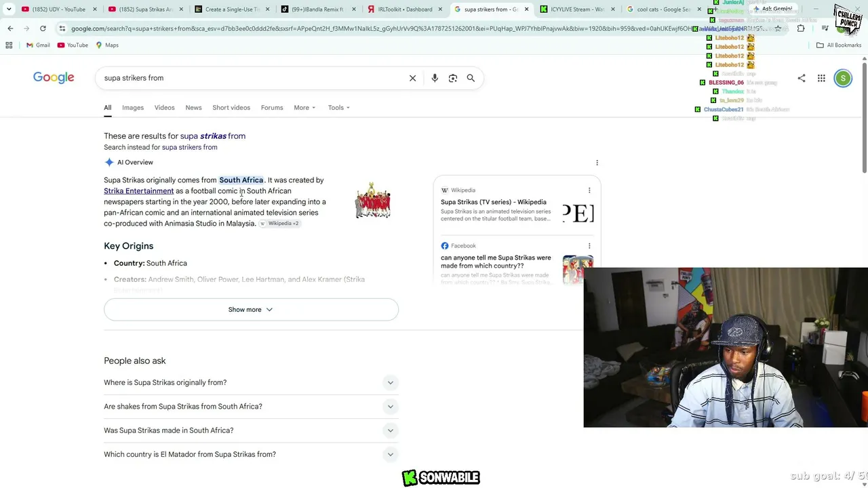Viewport: 868px width, 488px height.
Task: Select the All results tab
Action: pyautogui.click(x=107, y=108)
